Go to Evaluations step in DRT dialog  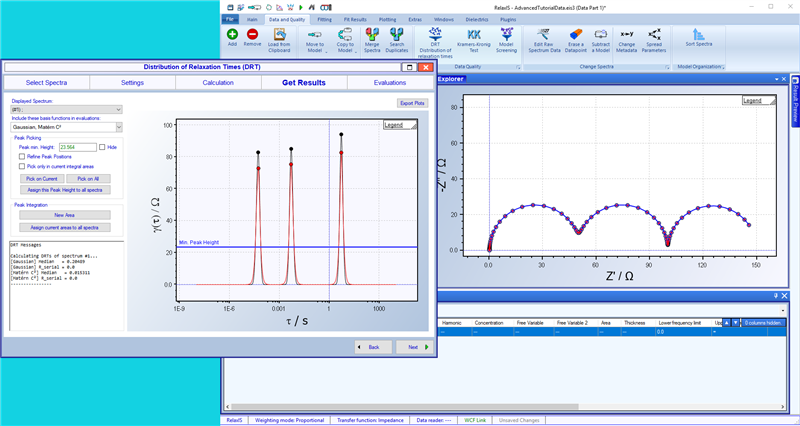coord(390,83)
